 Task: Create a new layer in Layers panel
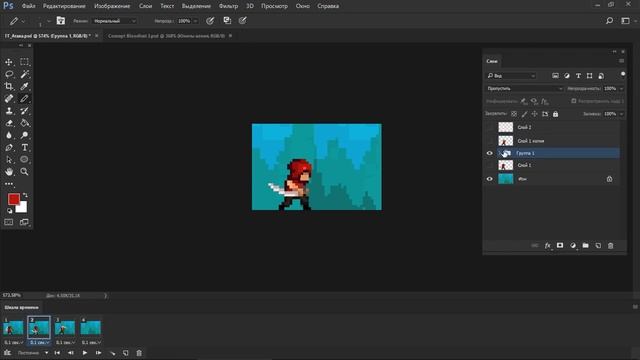(x=598, y=246)
